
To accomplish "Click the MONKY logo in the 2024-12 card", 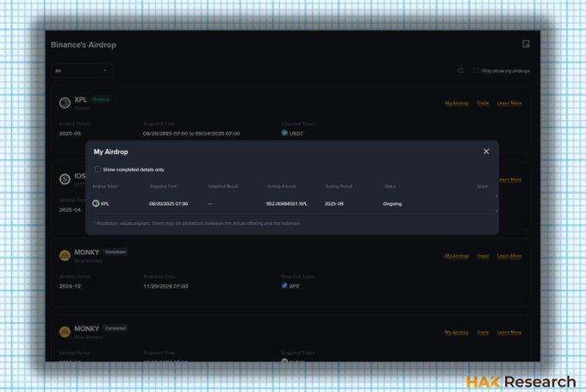I will coord(65,256).
